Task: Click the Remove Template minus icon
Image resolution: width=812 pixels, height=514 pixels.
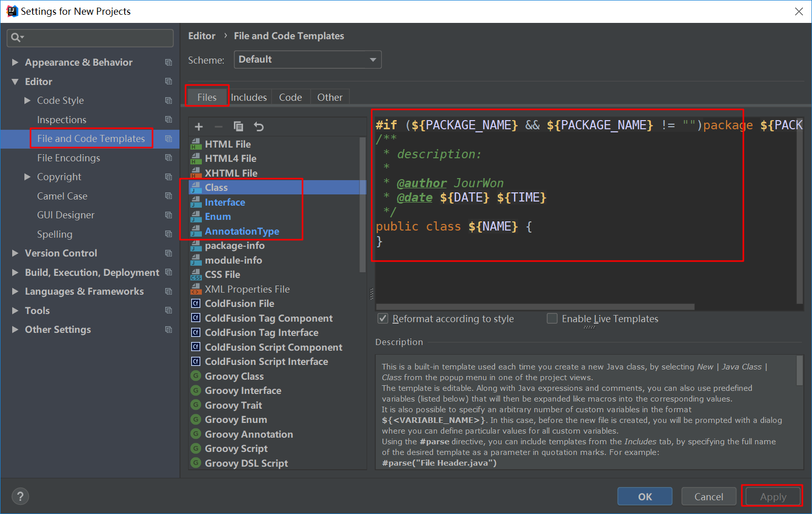Action: (219, 127)
